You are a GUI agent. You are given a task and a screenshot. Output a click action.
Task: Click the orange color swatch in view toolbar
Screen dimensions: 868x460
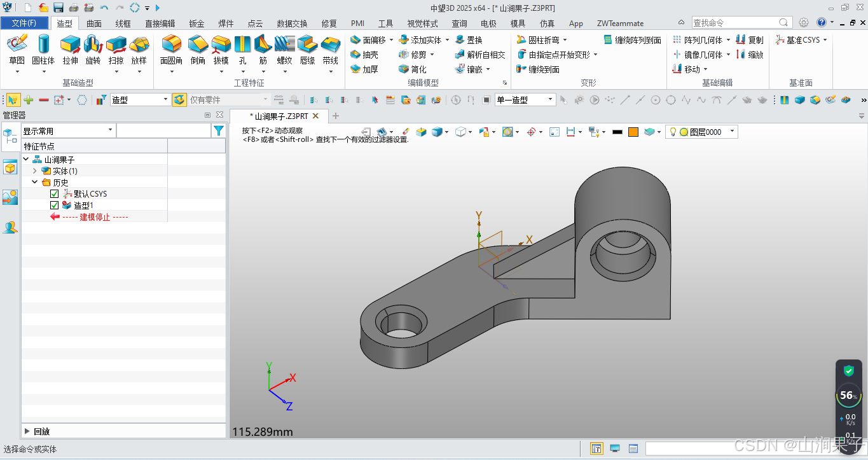click(633, 132)
